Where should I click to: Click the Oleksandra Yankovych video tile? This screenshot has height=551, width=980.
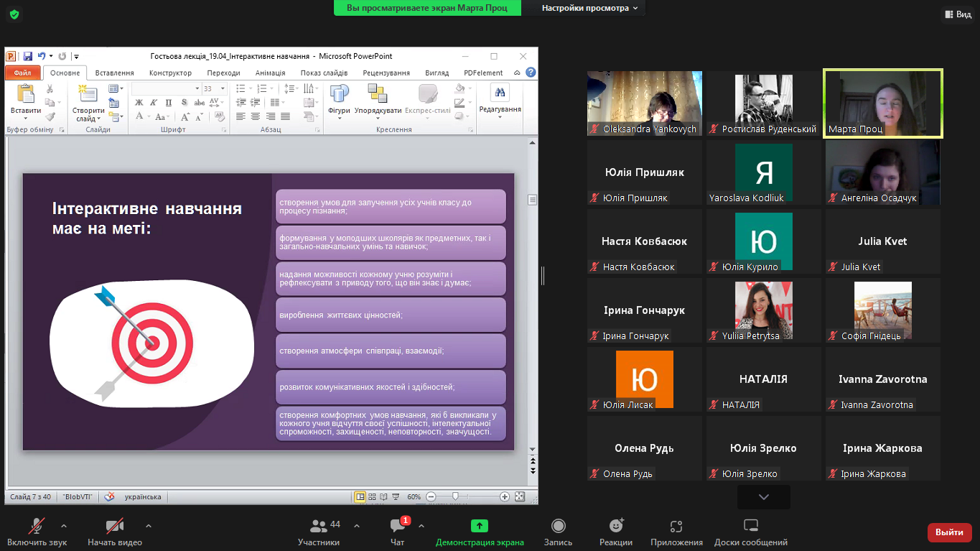coord(644,103)
